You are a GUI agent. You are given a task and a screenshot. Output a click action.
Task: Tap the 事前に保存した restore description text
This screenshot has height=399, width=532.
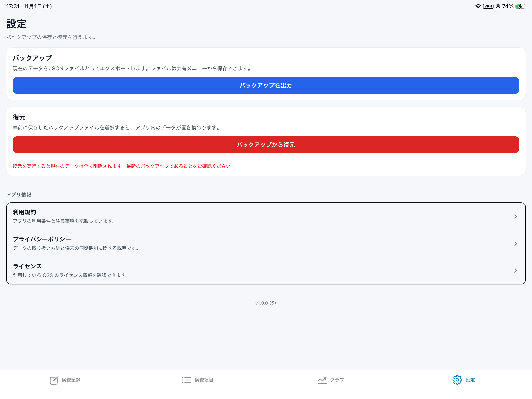[x=117, y=128]
